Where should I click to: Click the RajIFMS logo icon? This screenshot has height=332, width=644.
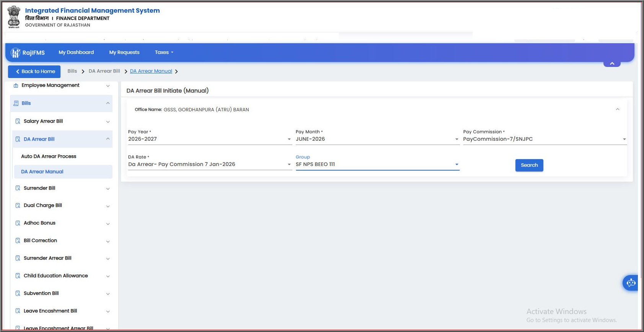tap(15, 53)
